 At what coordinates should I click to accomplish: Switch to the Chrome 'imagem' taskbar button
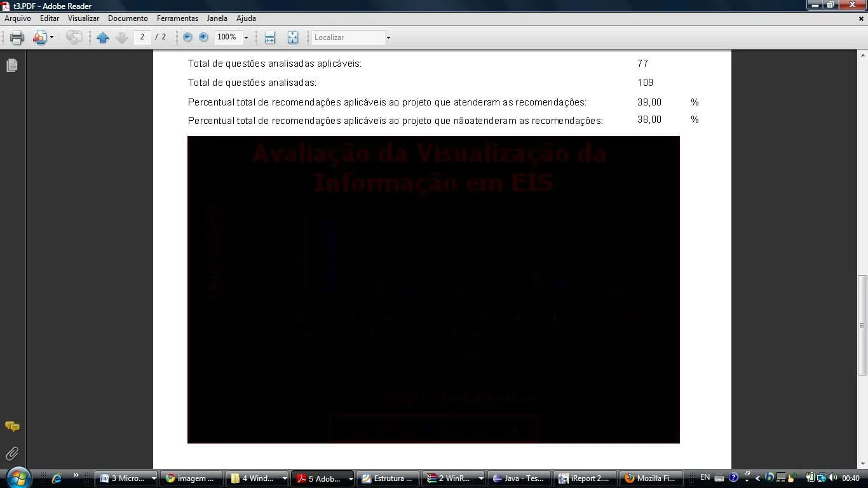[x=193, y=478]
